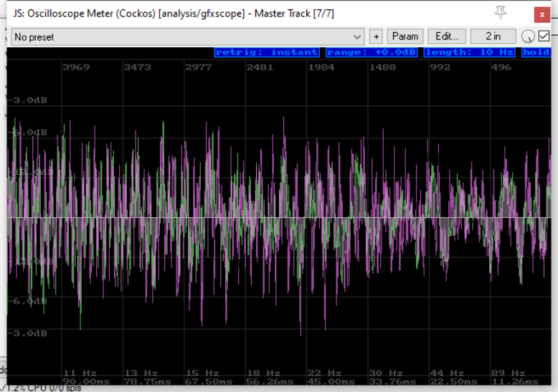558x392 pixels.
Task: Click the 2977 time grid label
Action: click(199, 67)
